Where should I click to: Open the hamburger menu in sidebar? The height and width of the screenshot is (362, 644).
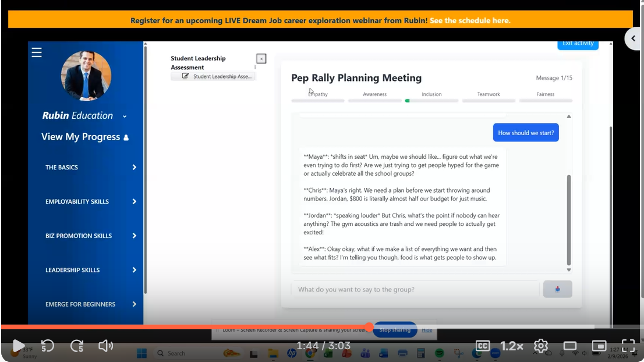(37, 53)
